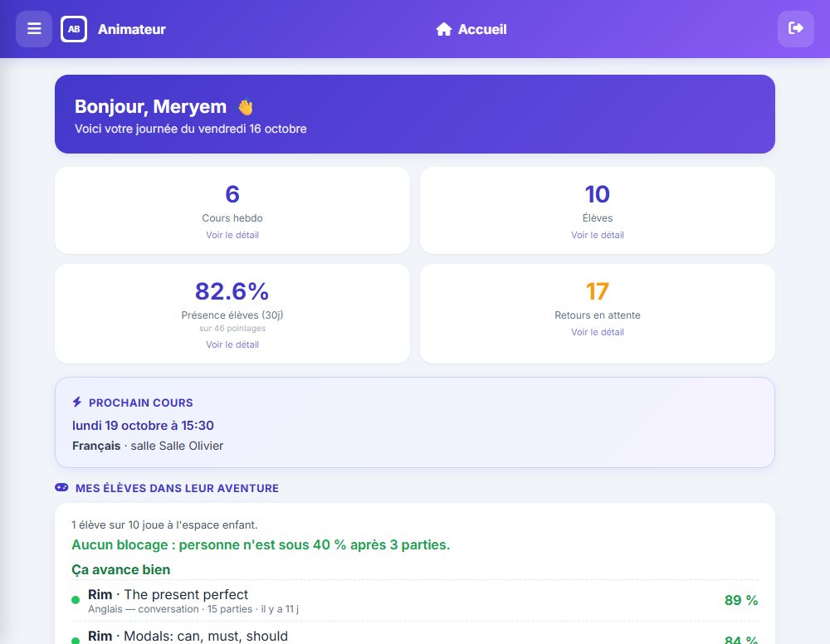The image size is (830, 644).
Task: Open Voir le détail under Présence élèves
Action: (x=232, y=344)
